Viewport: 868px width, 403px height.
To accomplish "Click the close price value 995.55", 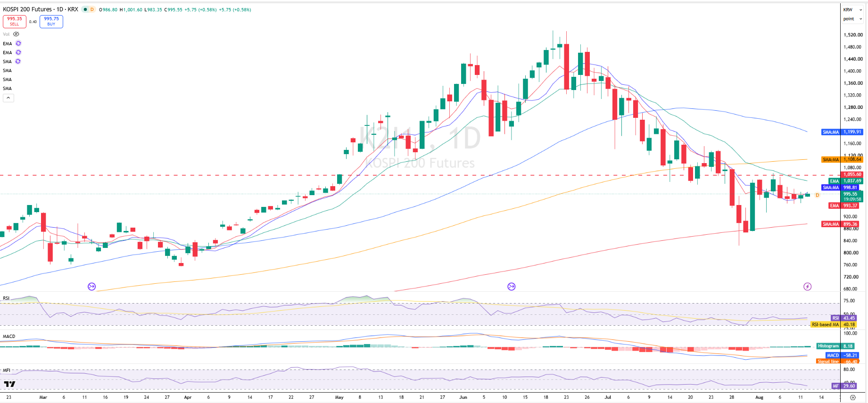I will [175, 9].
